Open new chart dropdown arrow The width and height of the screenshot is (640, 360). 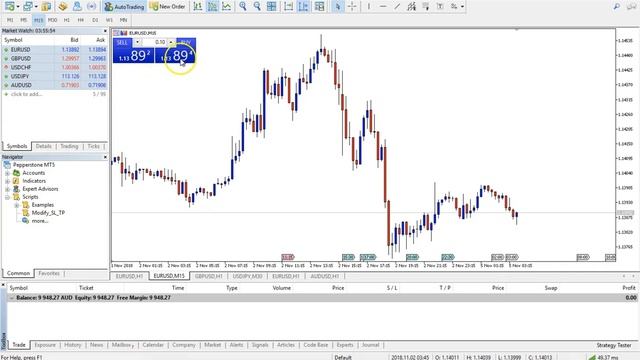coord(18,7)
